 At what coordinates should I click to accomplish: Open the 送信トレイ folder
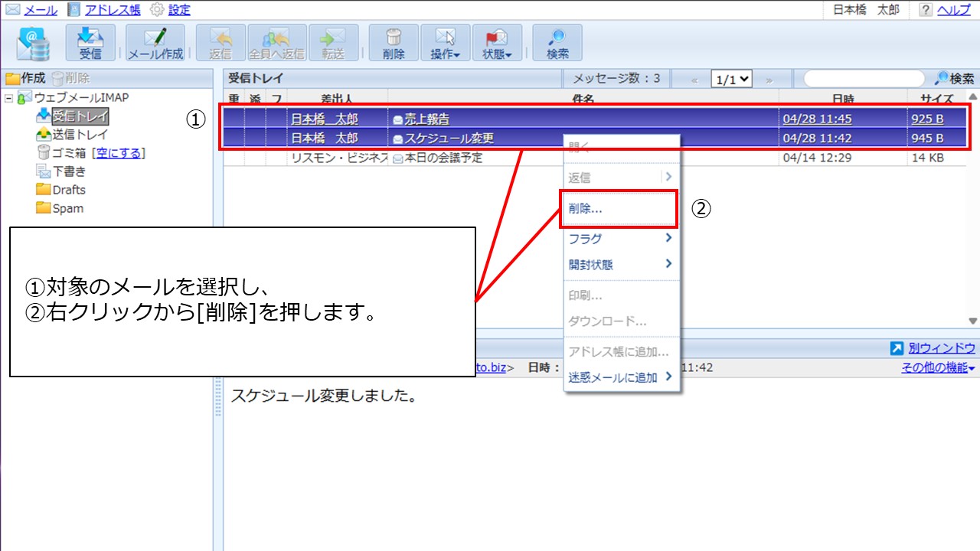(x=80, y=135)
